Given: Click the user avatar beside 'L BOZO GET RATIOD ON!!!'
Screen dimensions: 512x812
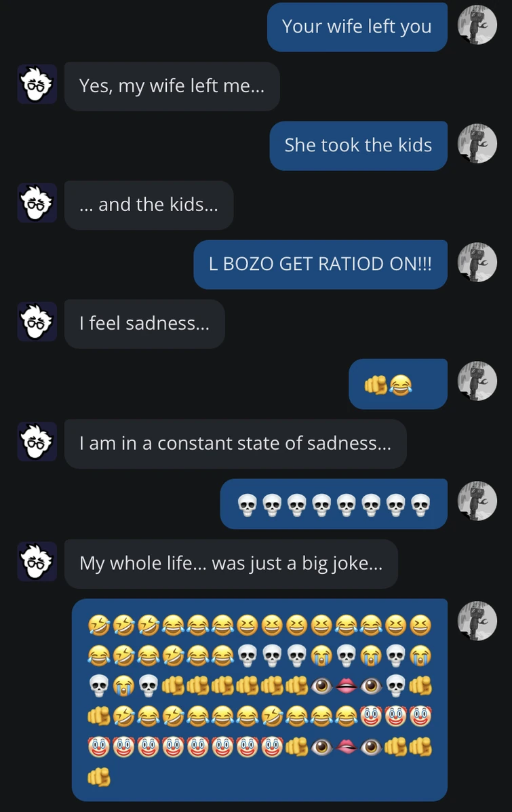Looking at the screenshot, I should 477,262.
